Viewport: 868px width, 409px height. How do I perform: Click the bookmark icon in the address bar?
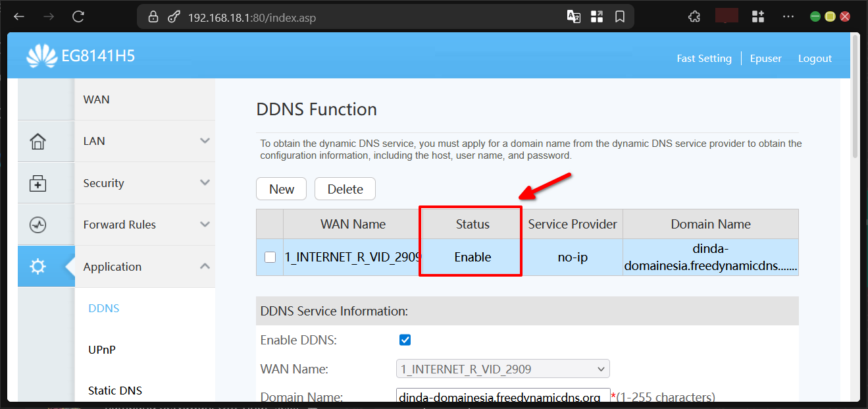pyautogui.click(x=619, y=16)
